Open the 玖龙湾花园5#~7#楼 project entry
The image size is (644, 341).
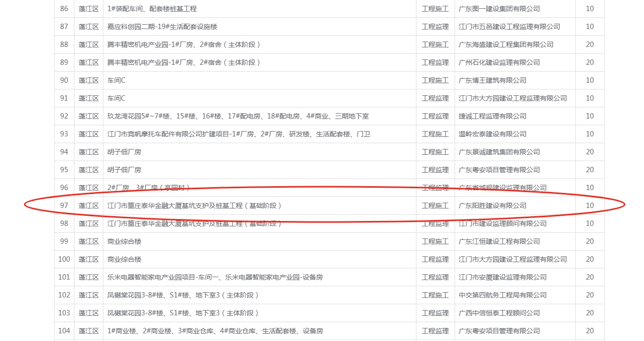pyautogui.click(x=238, y=116)
